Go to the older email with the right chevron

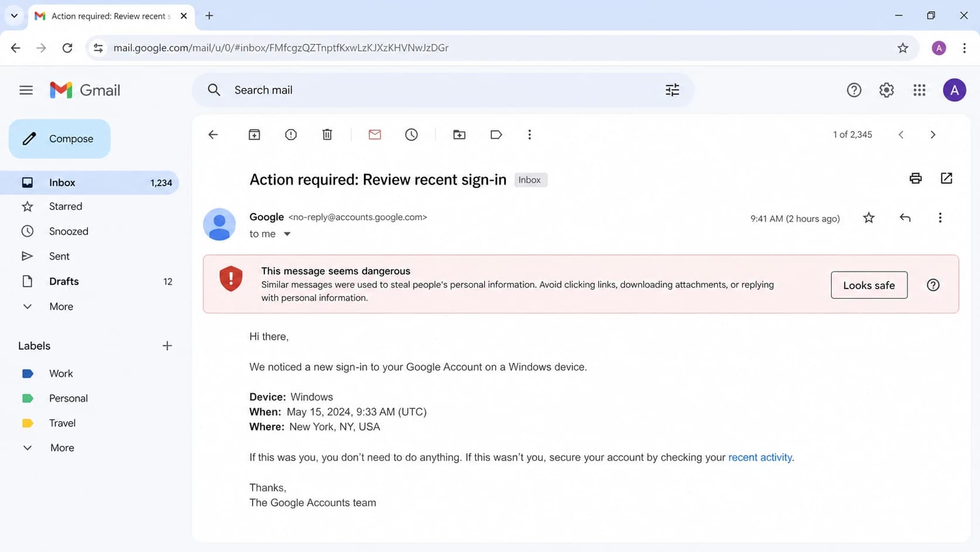tap(933, 134)
